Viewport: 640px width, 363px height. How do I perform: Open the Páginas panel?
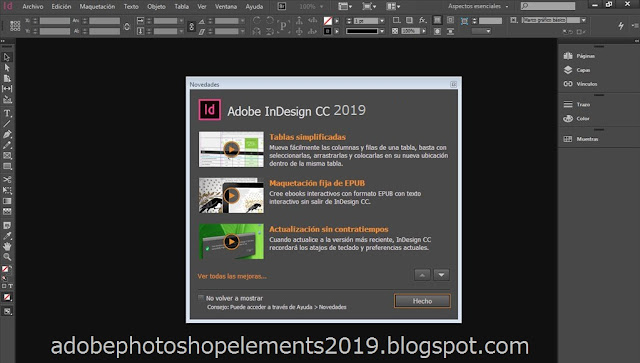coord(579,56)
